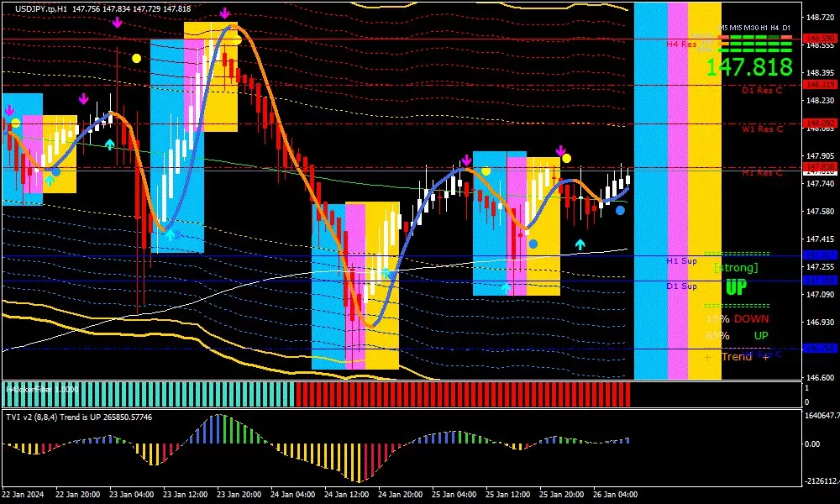Click the big green UP trend text
This screenshot has width=840, height=504.
tap(736, 287)
